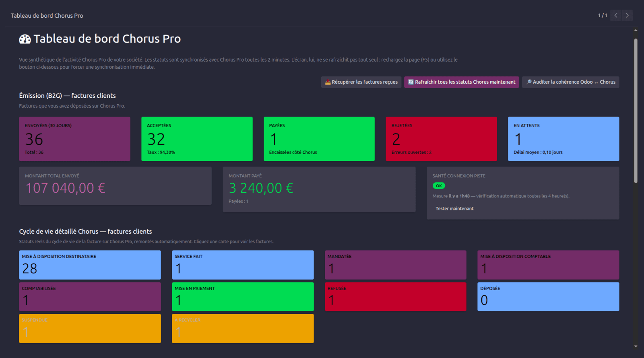Open the Déposée card showing 0
This screenshot has height=358, width=644.
click(548, 297)
